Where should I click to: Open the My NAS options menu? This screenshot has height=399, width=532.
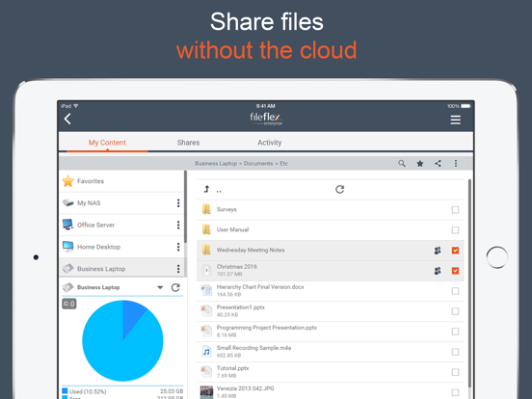pyautogui.click(x=178, y=203)
